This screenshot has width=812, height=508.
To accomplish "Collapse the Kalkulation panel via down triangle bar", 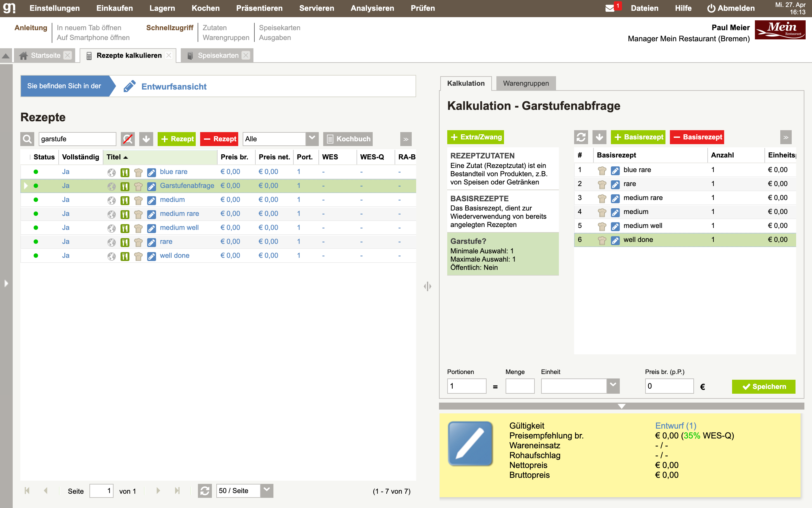I will pyautogui.click(x=621, y=406).
